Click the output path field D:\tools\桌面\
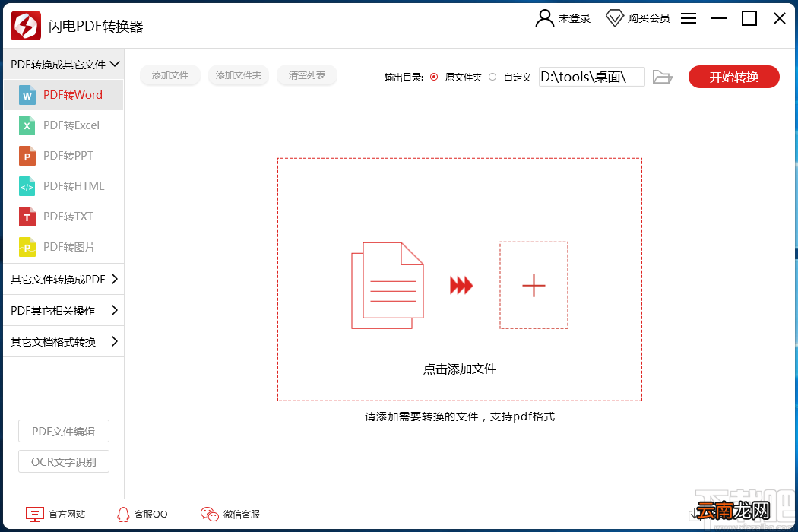This screenshot has height=532, width=798. (592, 77)
